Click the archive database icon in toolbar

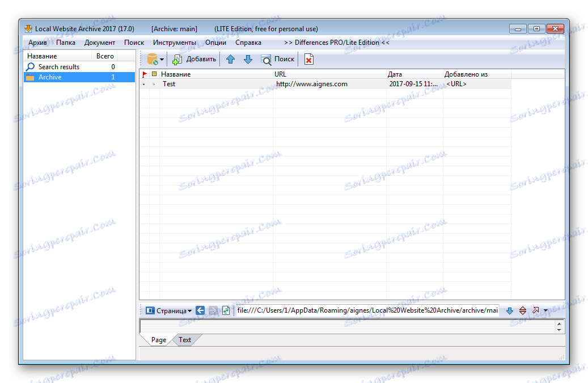point(153,59)
